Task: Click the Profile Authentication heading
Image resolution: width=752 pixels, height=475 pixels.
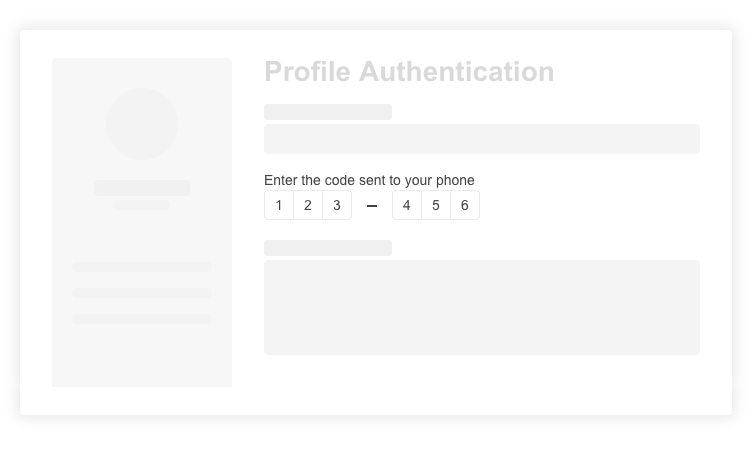Action: [409, 72]
